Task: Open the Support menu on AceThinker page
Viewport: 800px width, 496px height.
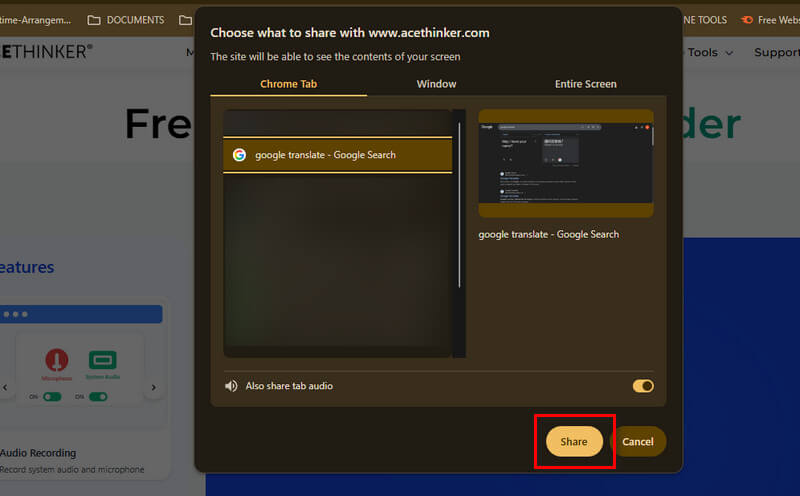Action: (777, 53)
